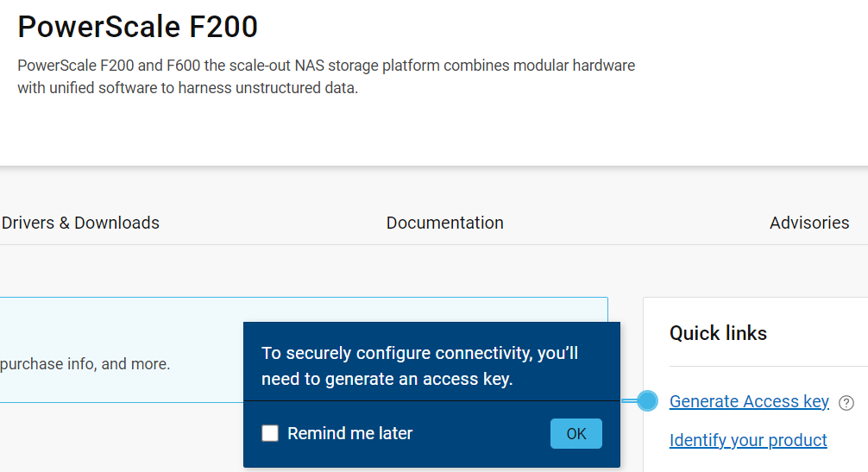Follow the Identify your product link
Screen dimensions: 868x472
pos(747,440)
